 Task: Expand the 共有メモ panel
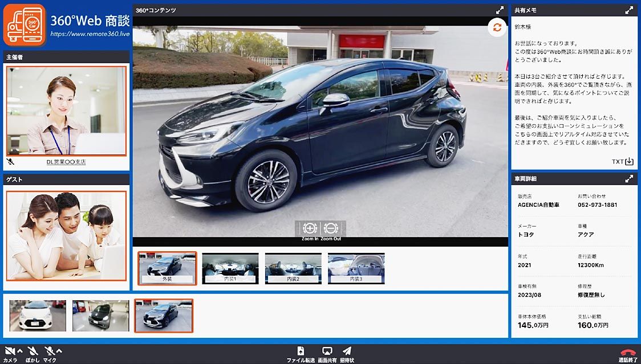[x=629, y=10]
